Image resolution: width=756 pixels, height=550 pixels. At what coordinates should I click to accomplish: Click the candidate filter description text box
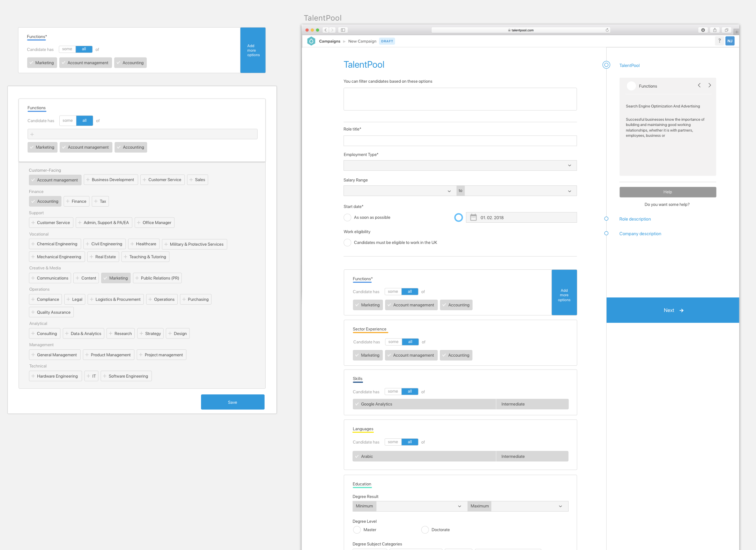(460, 99)
